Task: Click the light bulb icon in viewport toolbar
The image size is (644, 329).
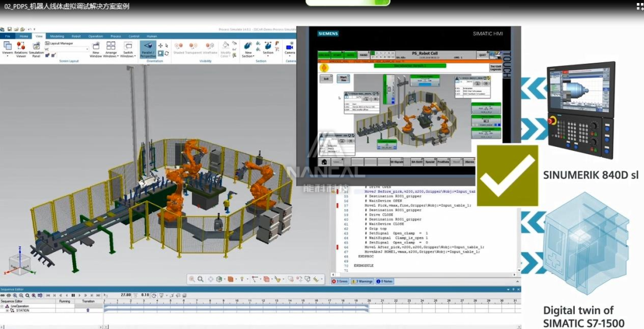Action: tap(242, 279)
